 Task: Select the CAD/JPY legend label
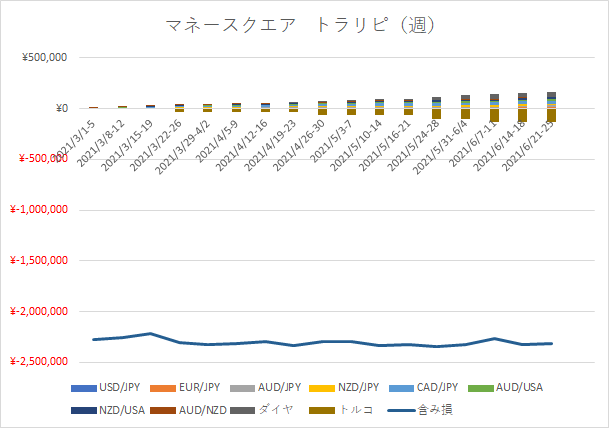pos(437,387)
